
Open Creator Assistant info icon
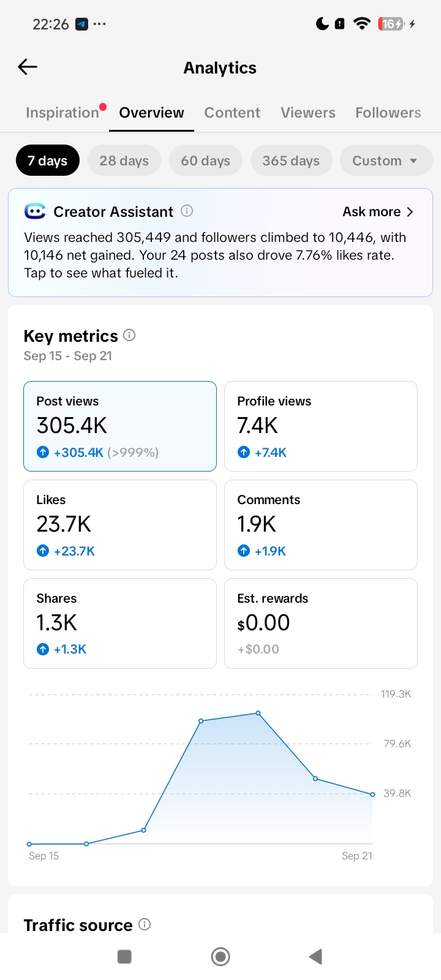coord(187,211)
